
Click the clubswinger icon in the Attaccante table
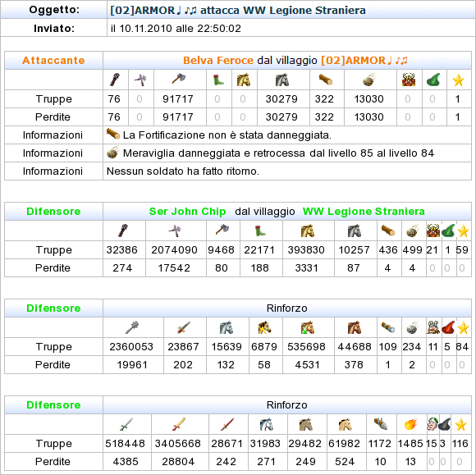tap(115, 80)
